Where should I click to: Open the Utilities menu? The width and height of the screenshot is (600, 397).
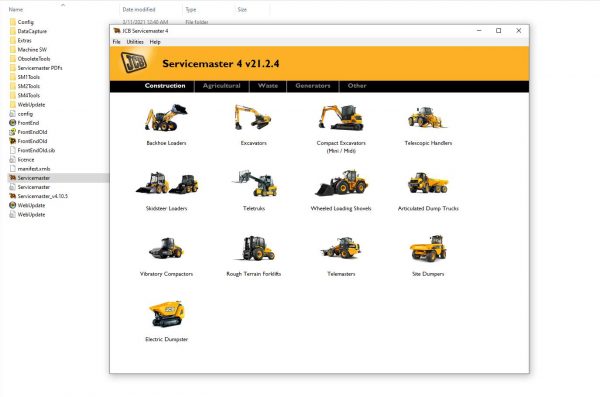tap(135, 42)
